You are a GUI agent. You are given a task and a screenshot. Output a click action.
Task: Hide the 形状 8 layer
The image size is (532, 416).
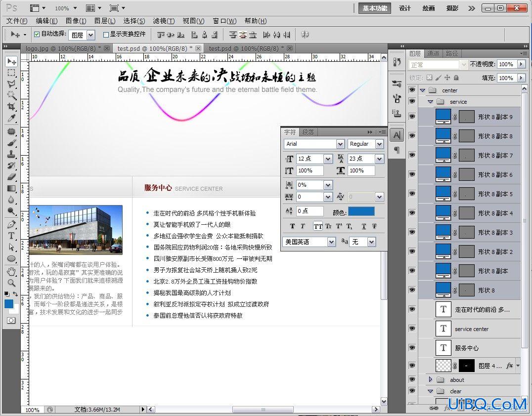pyautogui.click(x=412, y=290)
